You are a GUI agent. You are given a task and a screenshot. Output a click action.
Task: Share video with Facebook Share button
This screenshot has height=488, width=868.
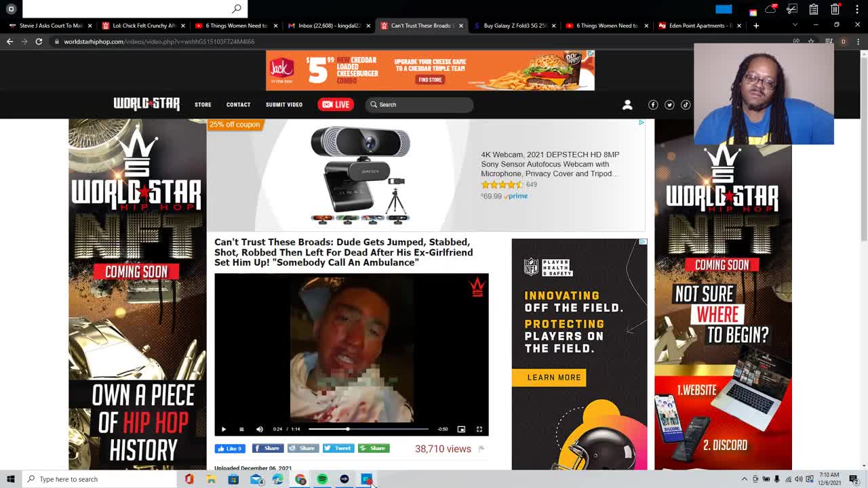tap(268, 448)
